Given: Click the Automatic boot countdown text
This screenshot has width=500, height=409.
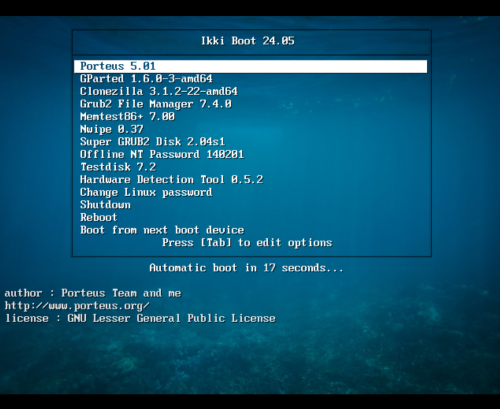Looking at the screenshot, I should [x=246, y=268].
